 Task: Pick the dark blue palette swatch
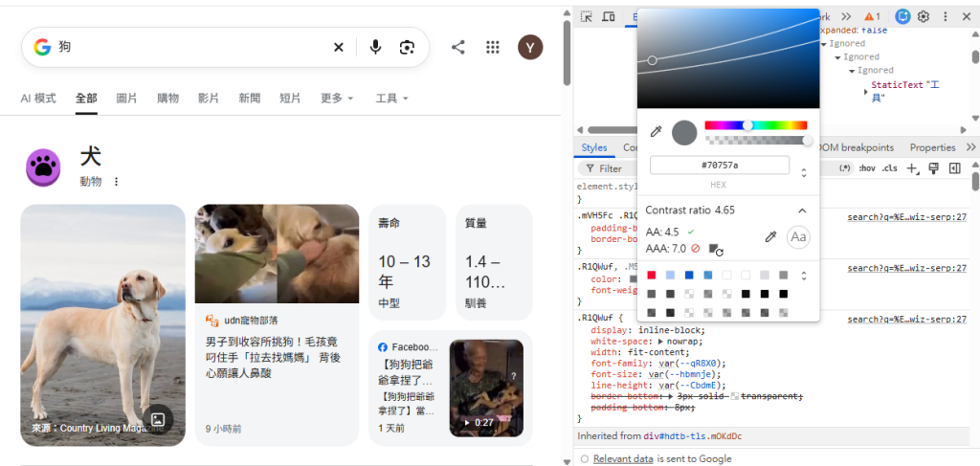[x=689, y=275]
